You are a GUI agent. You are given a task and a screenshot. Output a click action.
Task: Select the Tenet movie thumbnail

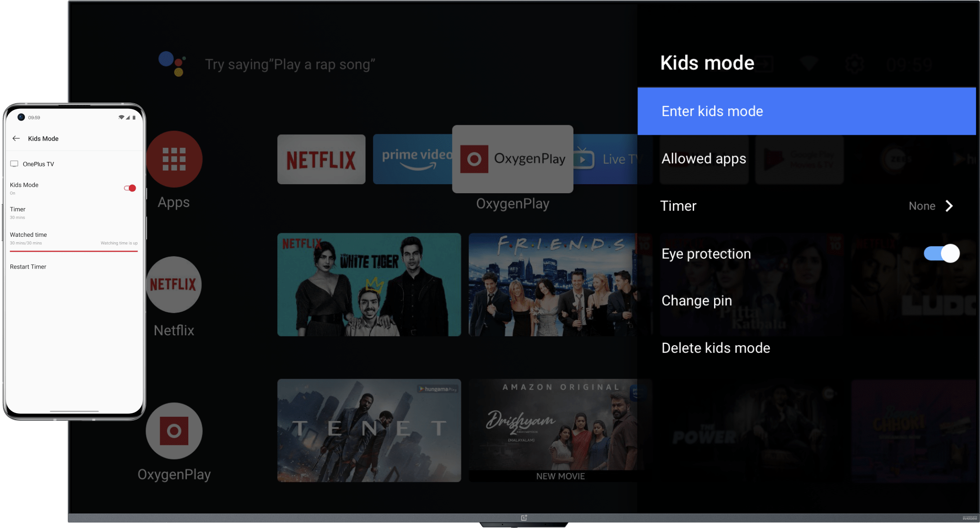coord(369,430)
